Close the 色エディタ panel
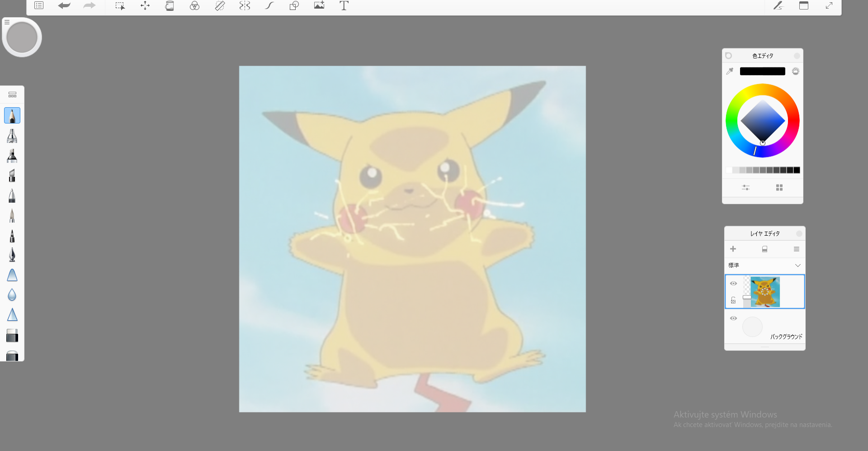Image resolution: width=868 pixels, height=451 pixels. (x=797, y=56)
